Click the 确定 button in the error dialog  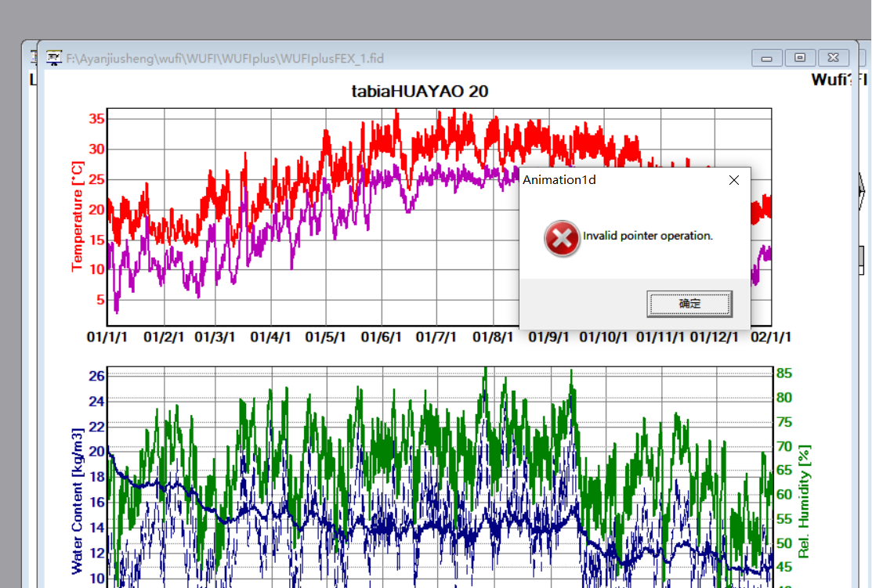(x=689, y=304)
